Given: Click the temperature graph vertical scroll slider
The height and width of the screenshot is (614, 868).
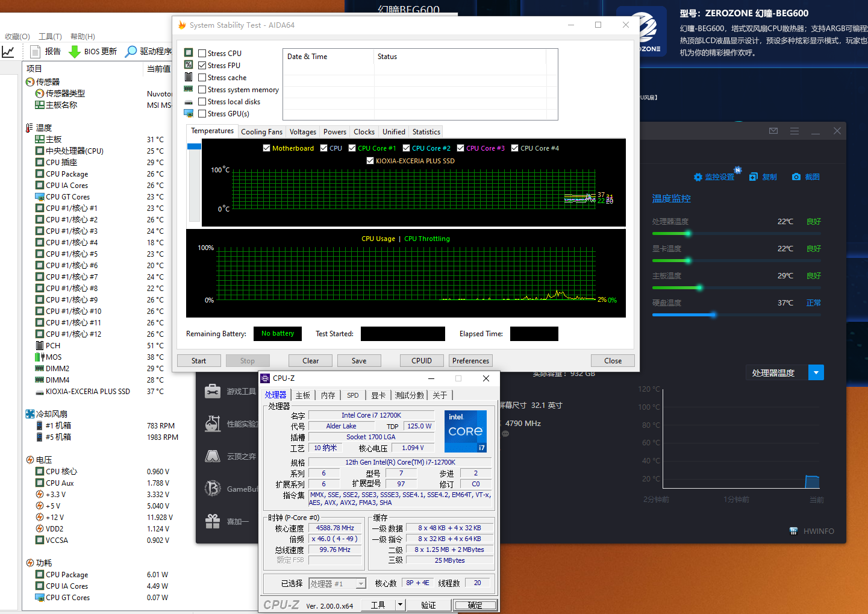Looking at the screenshot, I should (194, 146).
